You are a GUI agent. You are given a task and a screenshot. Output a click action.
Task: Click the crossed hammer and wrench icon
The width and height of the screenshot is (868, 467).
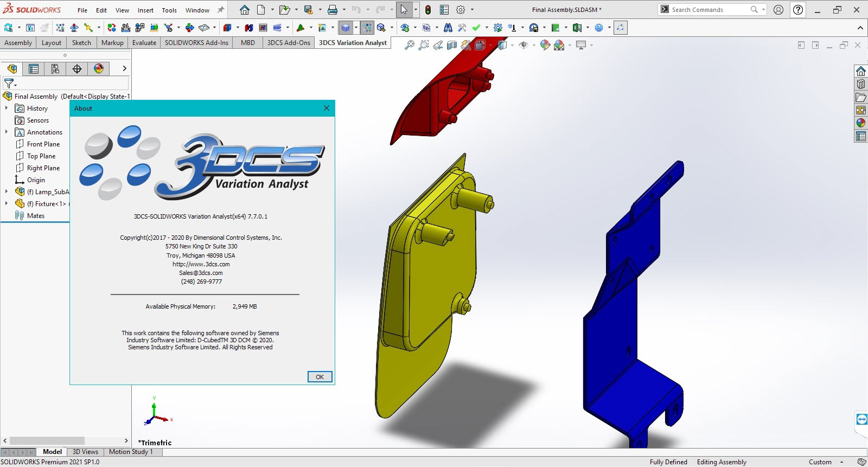[x=462, y=28]
